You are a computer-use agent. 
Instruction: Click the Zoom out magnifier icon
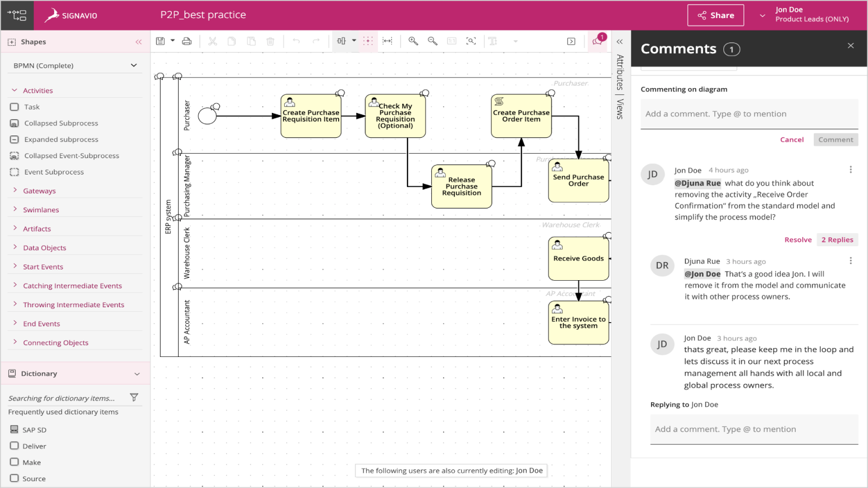point(432,41)
